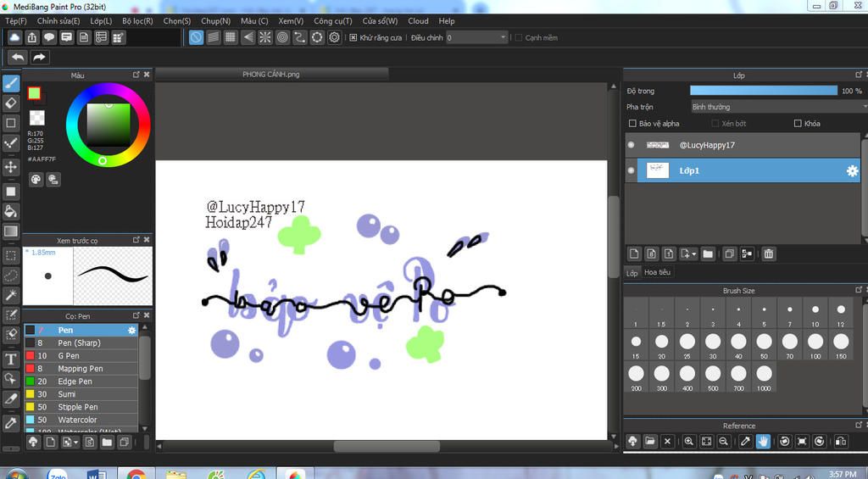Select the Mapping Pen brush
The width and height of the screenshot is (868, 479).
[x=81, y=368]
